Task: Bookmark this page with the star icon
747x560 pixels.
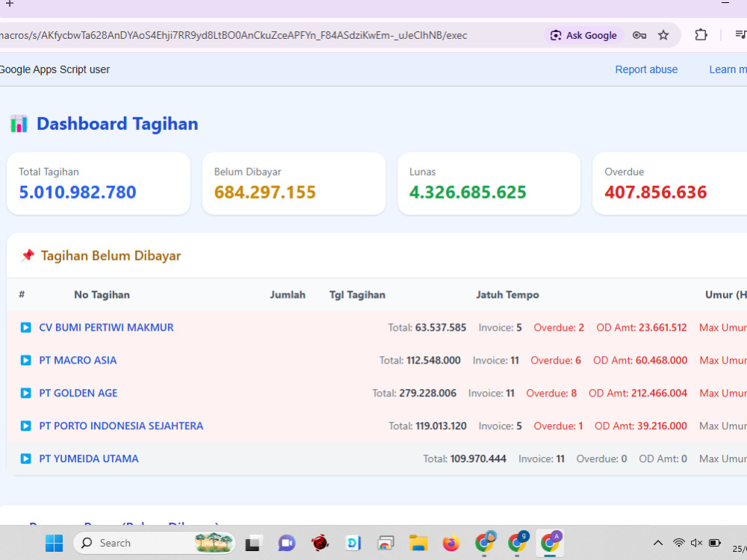Action: pyautogui.click(x=663, y=35)
